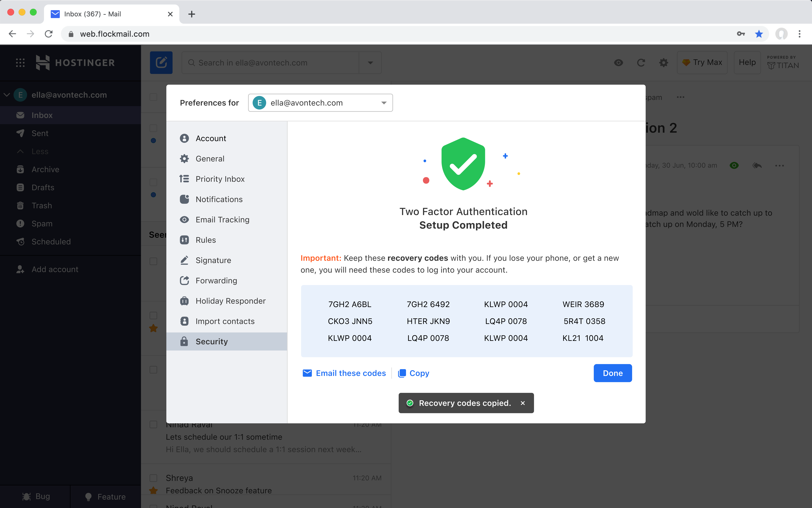Bookmark this page with the star icon
812x508 pixels.
(759, 34)
